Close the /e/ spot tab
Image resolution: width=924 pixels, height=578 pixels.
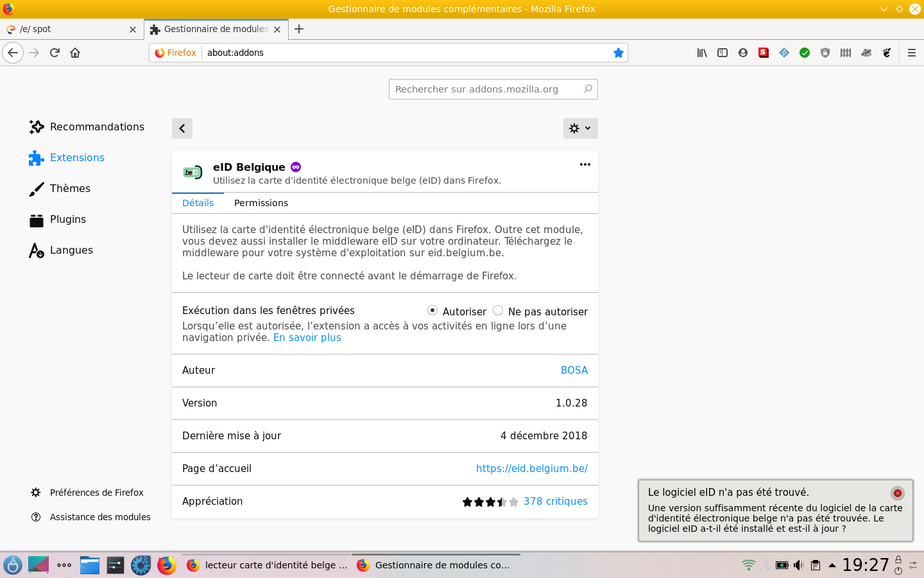pos(133,29)
